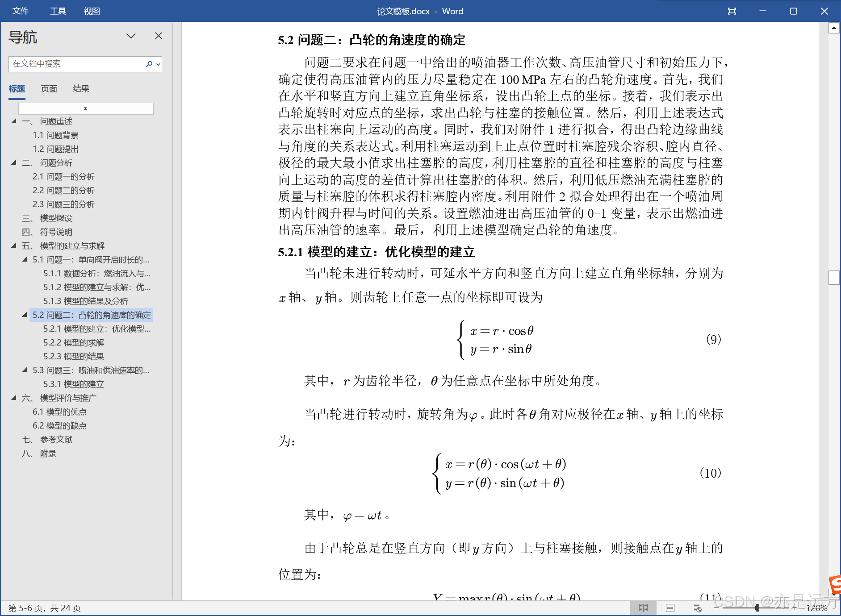
Task: Go to heading 5.2.3 模型的结果
Action: pyautogui.click(x=74, y=357)
